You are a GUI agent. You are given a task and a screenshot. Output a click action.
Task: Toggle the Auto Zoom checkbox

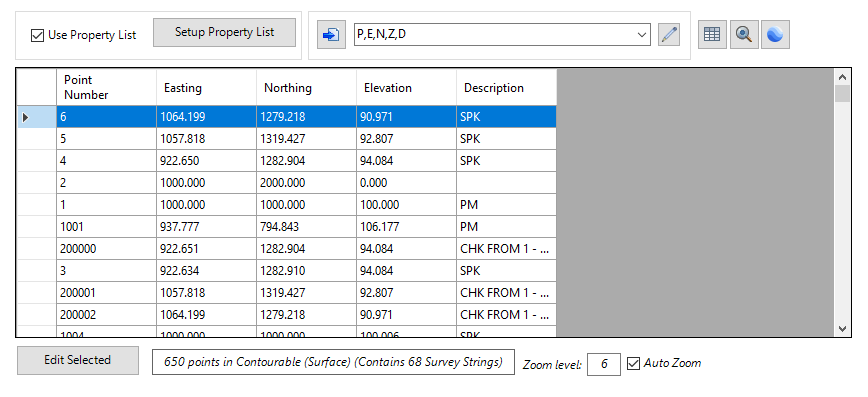click(633, 364)
